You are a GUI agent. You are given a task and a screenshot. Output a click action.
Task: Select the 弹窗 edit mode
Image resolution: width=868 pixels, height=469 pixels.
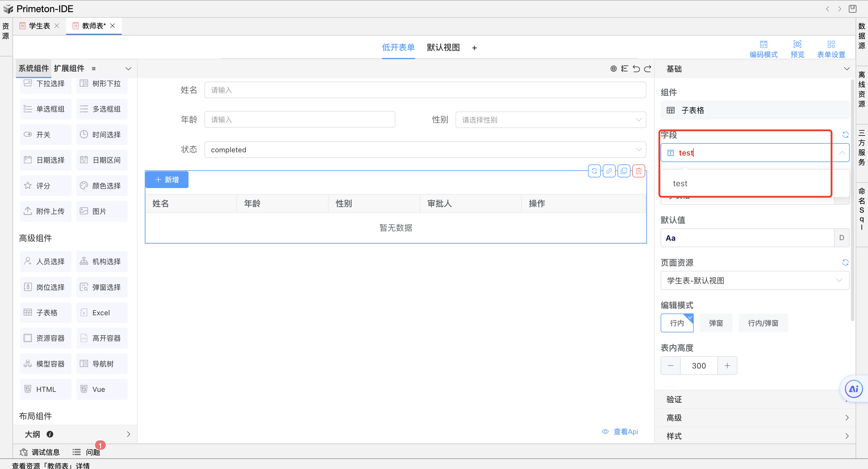[716, 323]
